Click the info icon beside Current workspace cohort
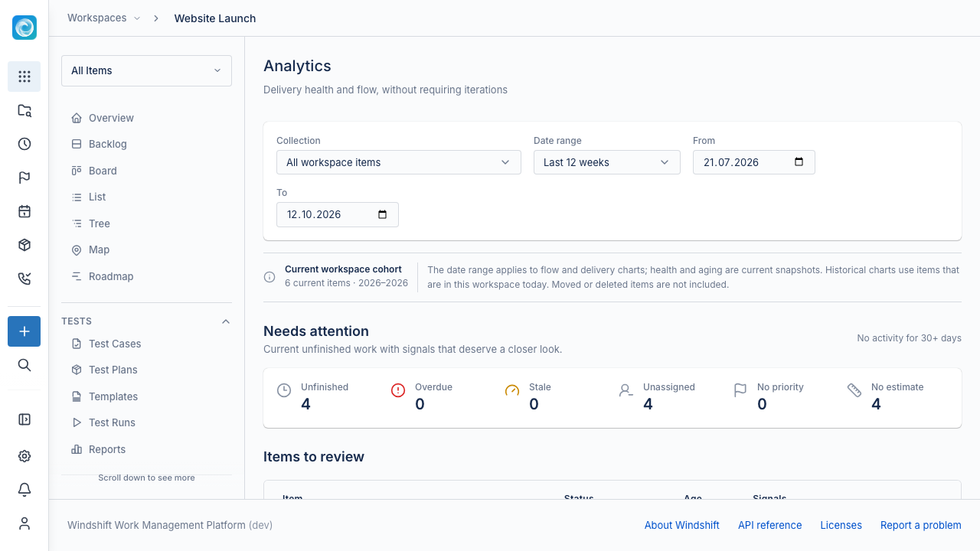980x551 pixels. point(269,277)
